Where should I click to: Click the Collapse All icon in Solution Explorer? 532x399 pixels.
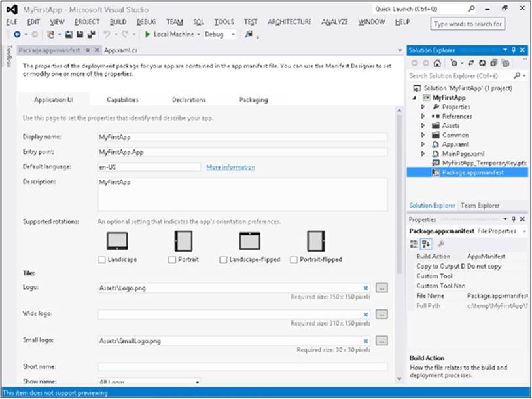click(493, 63)
